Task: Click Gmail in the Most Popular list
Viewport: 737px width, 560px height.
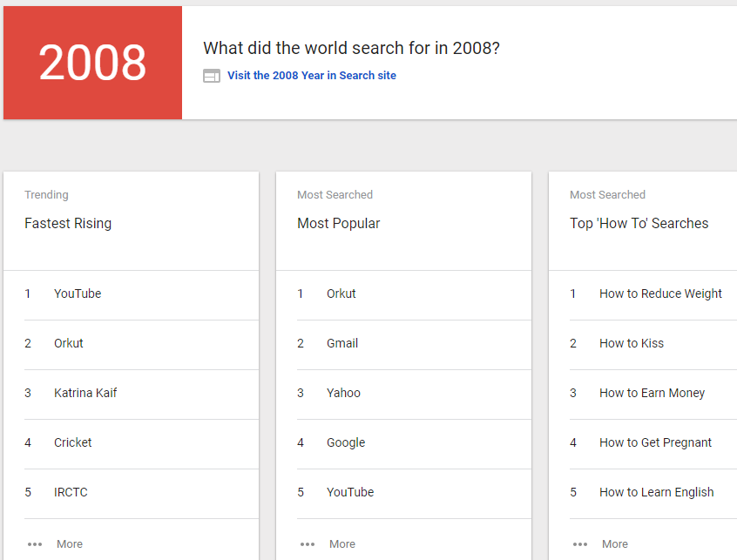Action: (x=342, y=343)
